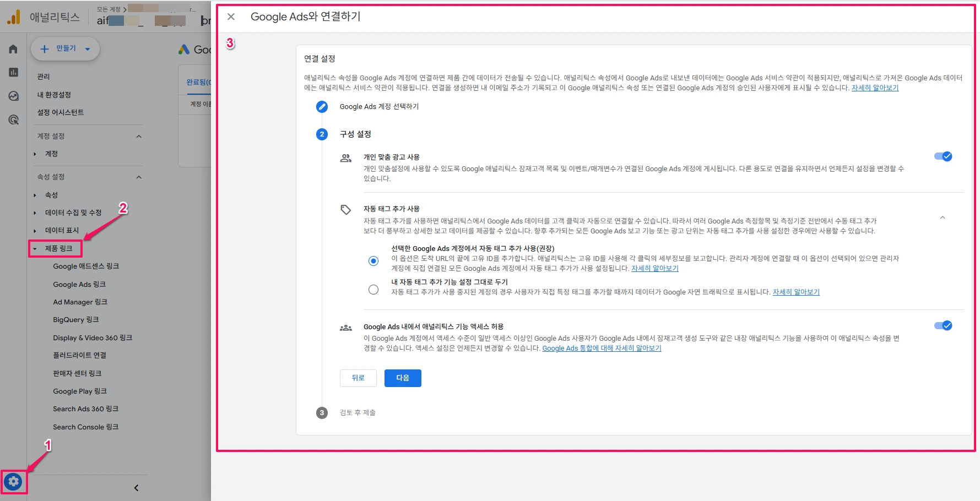Select Search Console 링크 under 제품 링크
The image size is (980, 501).
tap(86, 427)
